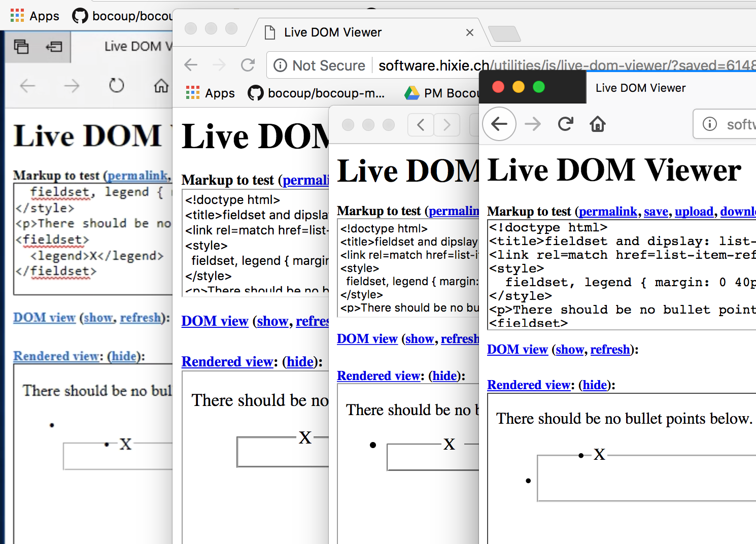
Task: Hide the Rendered view in the leftmost window
Action: click(x=124, y=357)
